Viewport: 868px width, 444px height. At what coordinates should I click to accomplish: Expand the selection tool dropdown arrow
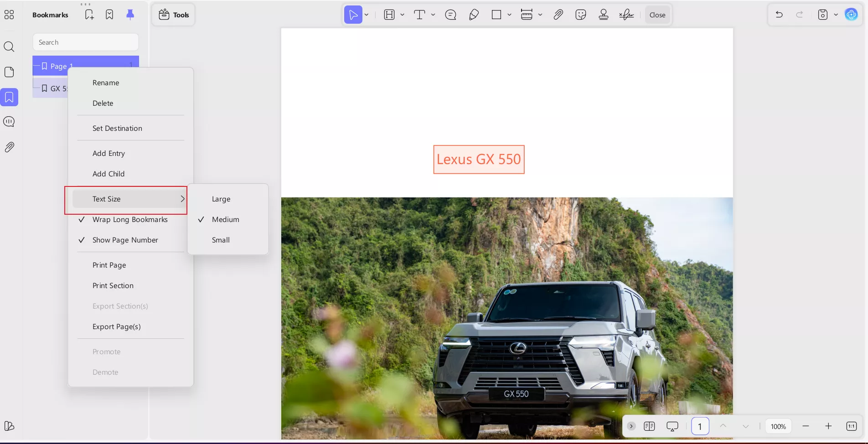point(367,15)
